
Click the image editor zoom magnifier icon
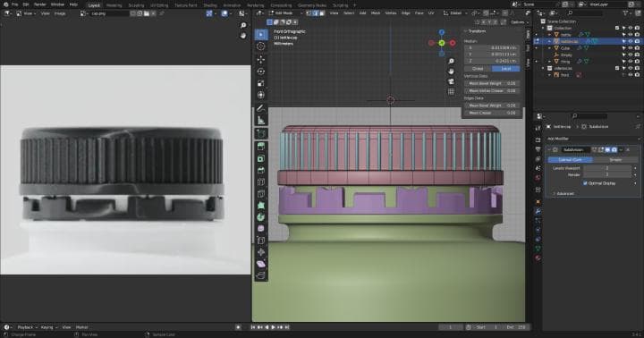pos(243,25)
